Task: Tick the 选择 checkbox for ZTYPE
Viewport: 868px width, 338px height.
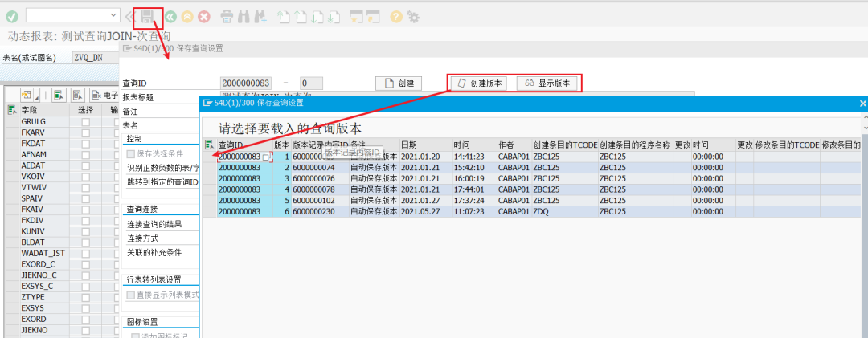Action: point(86,297)
